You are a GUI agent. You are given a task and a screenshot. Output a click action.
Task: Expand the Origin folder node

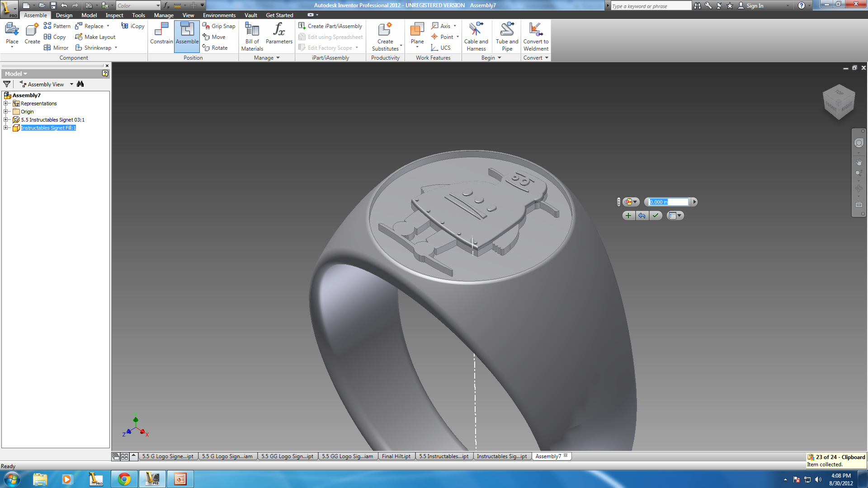tap(6, 112)
